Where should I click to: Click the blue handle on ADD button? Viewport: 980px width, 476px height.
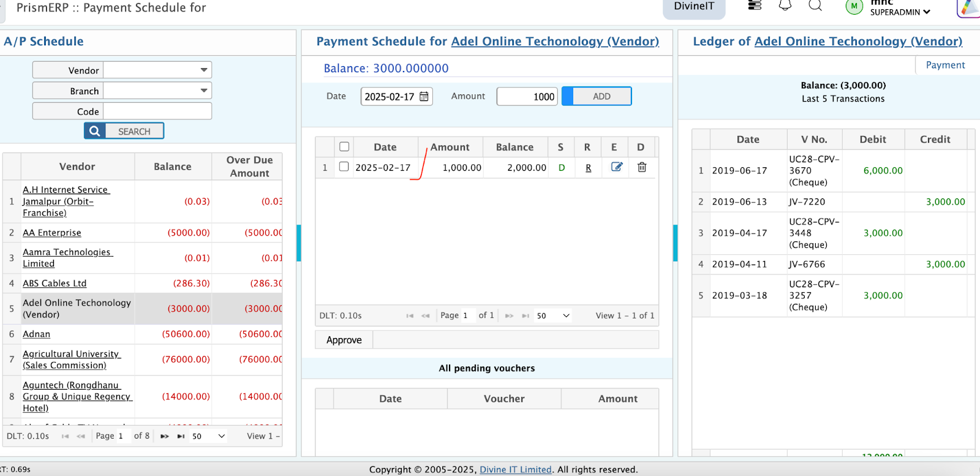tap(568, 96)
